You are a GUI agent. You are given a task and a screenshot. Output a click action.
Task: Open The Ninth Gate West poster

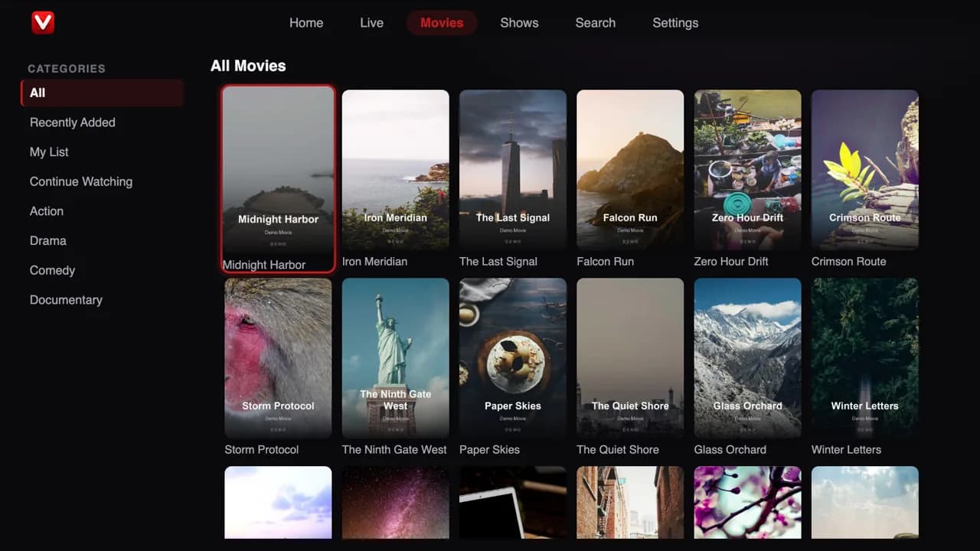click(395, 358)
